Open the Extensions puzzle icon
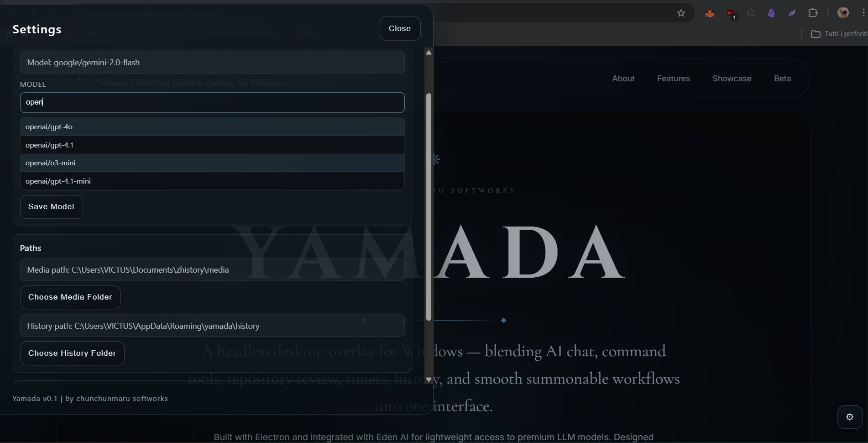The image size is (868, 443). point(813,13)
